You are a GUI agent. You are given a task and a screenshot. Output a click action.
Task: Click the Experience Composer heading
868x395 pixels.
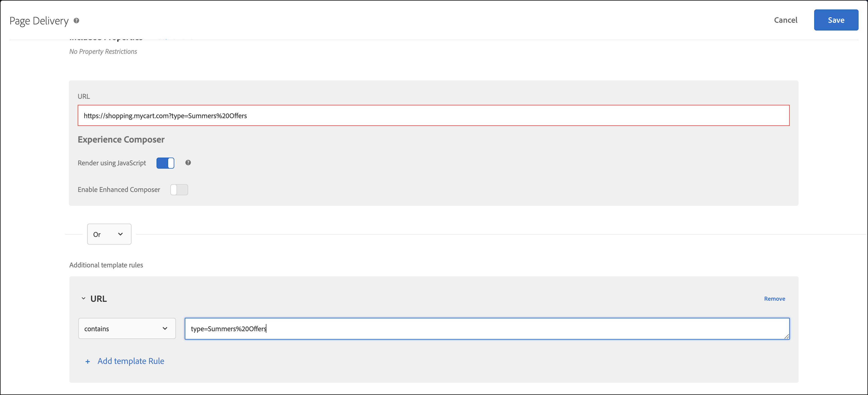pos(121,140)
